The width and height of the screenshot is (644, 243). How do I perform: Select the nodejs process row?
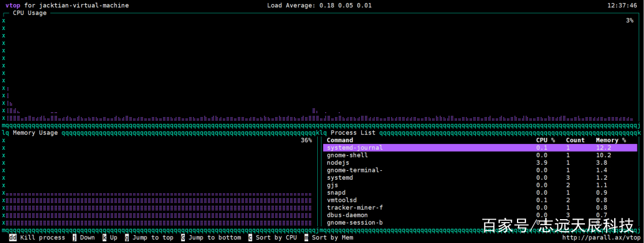(480, 163)
